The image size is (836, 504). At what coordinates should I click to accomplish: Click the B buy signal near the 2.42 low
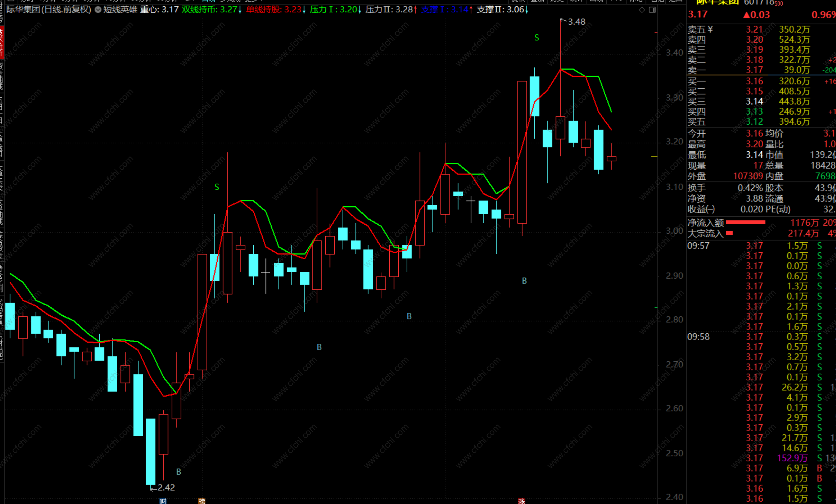[178, 472]
